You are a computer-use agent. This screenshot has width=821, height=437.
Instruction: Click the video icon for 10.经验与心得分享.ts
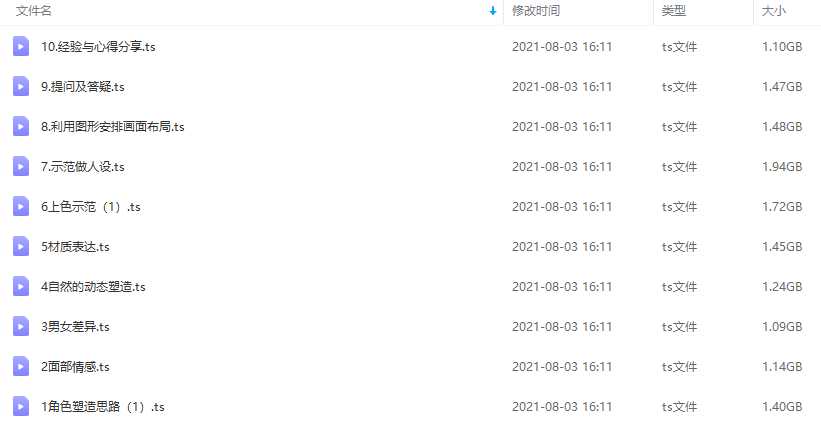click(x=21, y=46)
